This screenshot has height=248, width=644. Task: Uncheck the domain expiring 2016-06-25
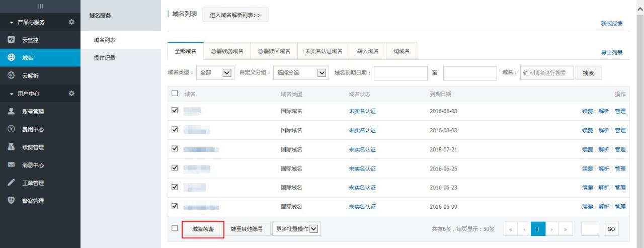[x=175, y=168]
